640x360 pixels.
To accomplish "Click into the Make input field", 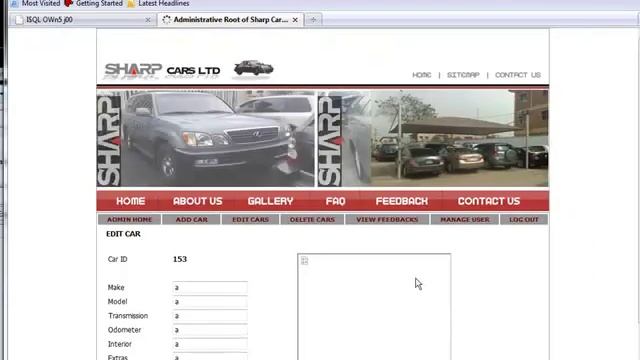I will pyautogui.click(x=210, y=288).
